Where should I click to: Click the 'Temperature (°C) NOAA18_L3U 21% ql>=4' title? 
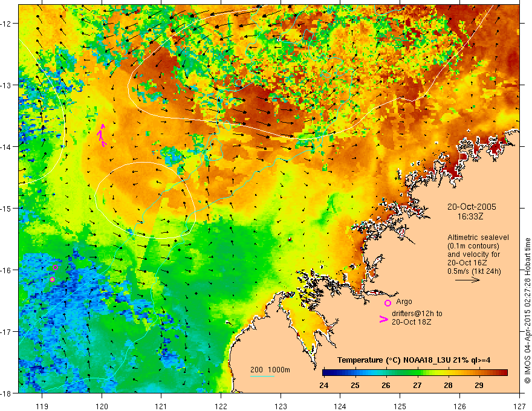pos(414,360)
